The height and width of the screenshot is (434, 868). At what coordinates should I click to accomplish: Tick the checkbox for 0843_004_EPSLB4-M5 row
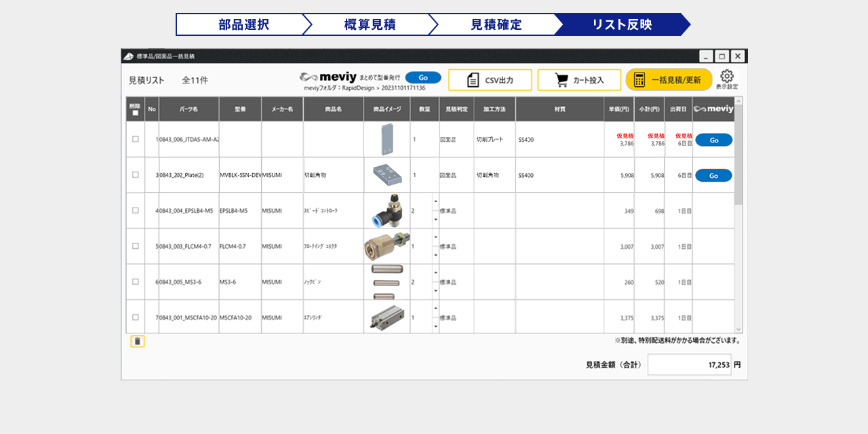pos(136,210)
